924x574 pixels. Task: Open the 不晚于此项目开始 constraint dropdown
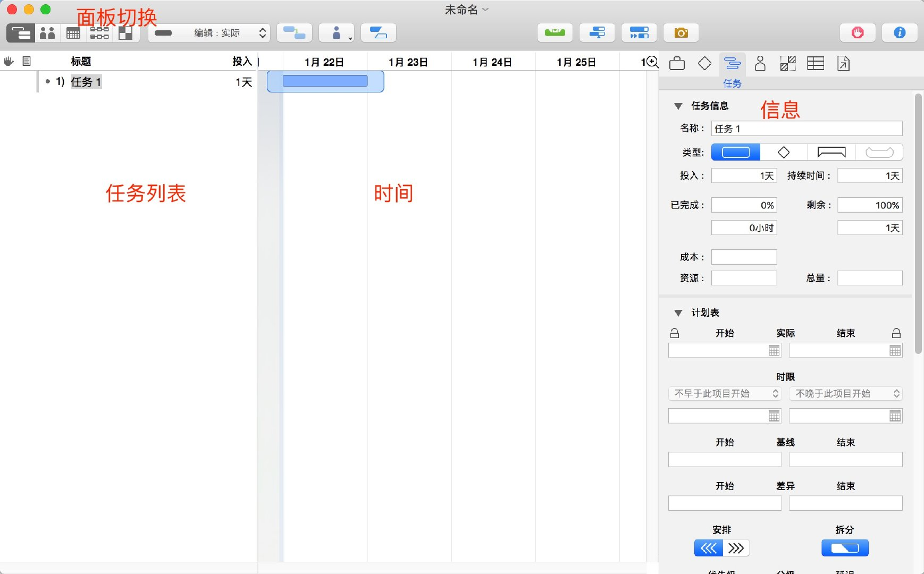[846, 393]
